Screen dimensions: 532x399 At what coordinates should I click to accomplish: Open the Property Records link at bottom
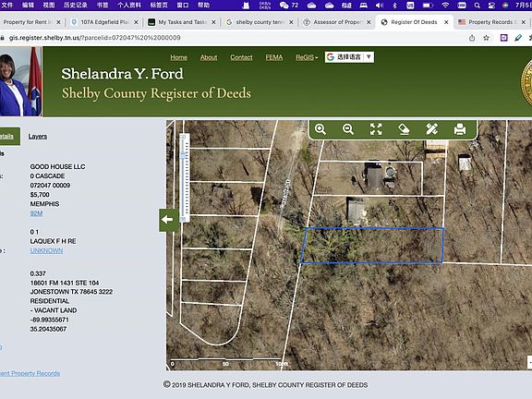30,373
